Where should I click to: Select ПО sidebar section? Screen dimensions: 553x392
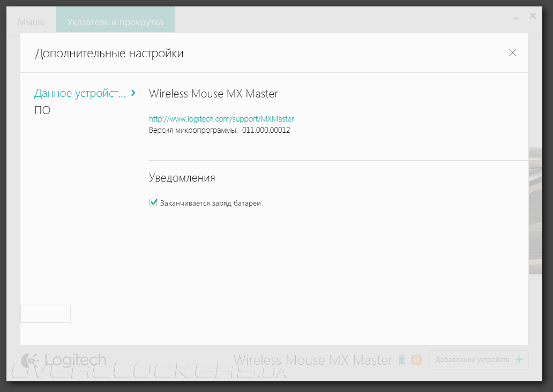tap(42, 110)
